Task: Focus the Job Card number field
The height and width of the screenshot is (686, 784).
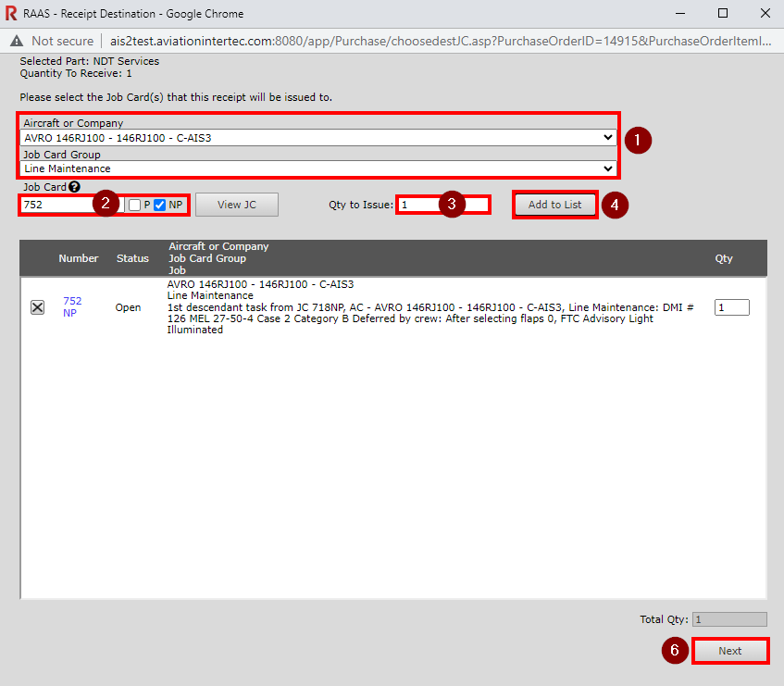Action: pos(56,205)
